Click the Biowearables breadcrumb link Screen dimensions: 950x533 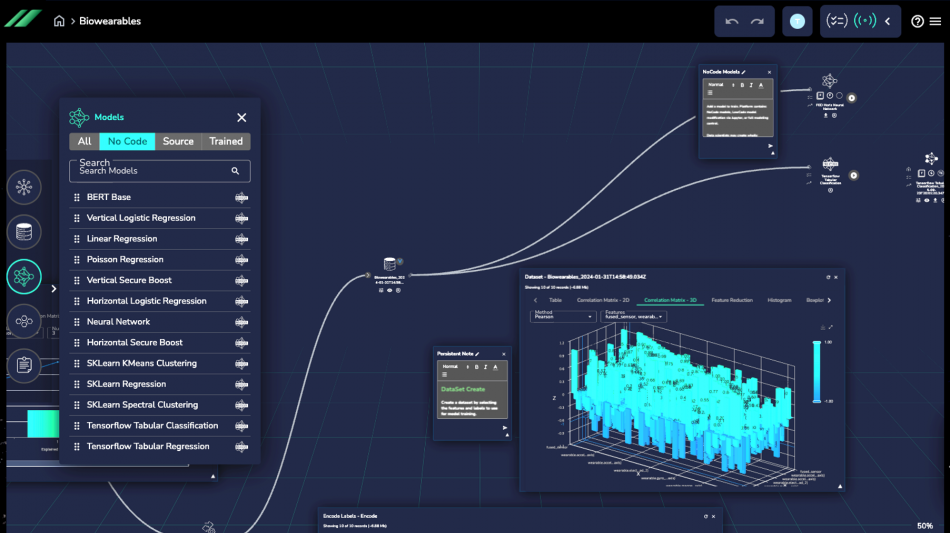[110, 21]
